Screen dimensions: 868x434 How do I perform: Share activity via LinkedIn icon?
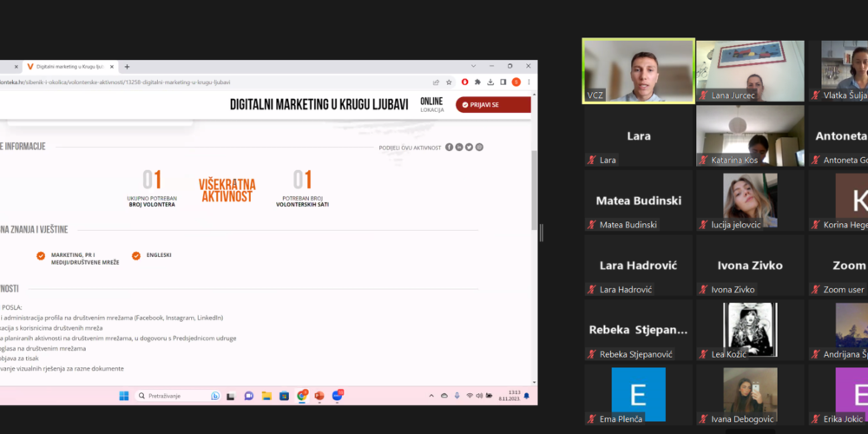coord(459,147)
